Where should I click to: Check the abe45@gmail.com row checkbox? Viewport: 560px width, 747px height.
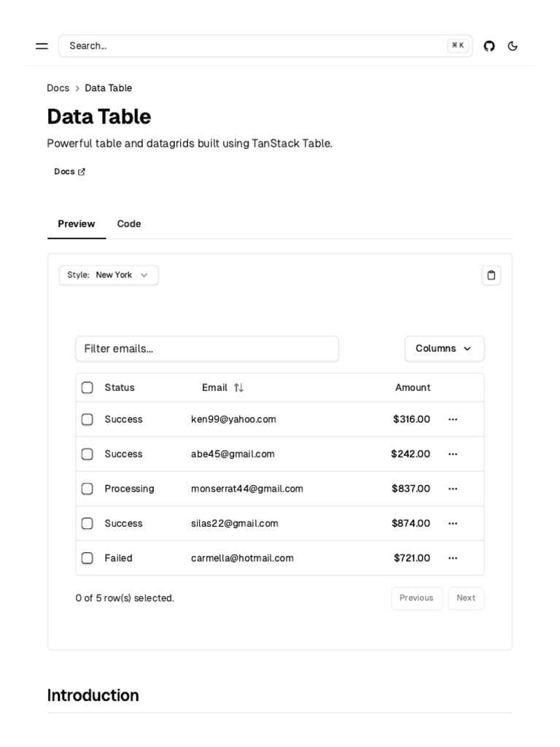[87, 454]
